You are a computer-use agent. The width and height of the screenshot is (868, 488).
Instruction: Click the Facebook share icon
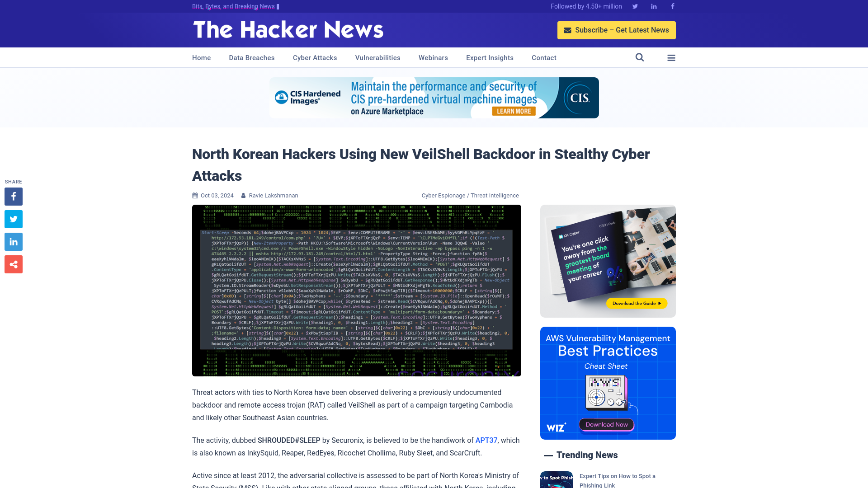click(x=14, y=196)
